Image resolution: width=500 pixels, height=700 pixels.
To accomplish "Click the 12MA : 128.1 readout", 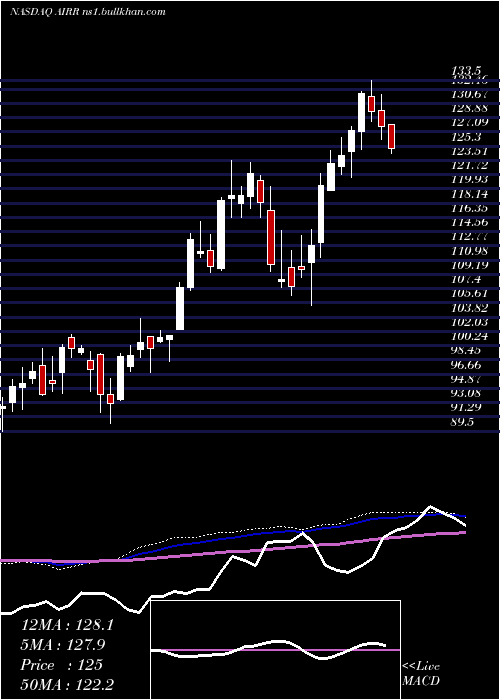I will point(67,625).
